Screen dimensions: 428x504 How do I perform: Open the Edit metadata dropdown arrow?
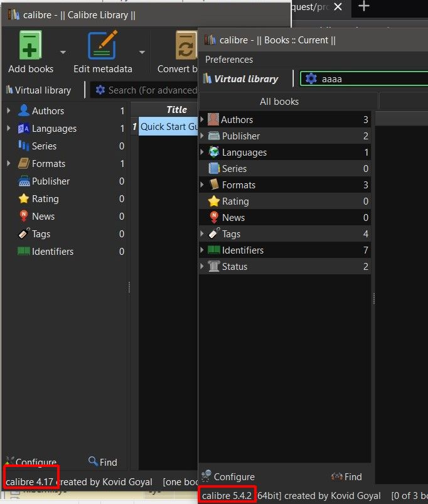pyautogui.click(x=142, y=52)
